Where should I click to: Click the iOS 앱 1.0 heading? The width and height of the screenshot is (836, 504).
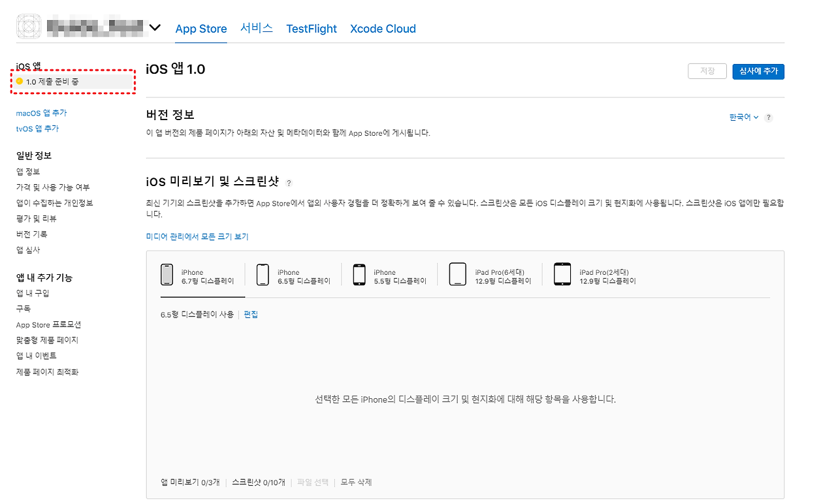click(176, 70)
